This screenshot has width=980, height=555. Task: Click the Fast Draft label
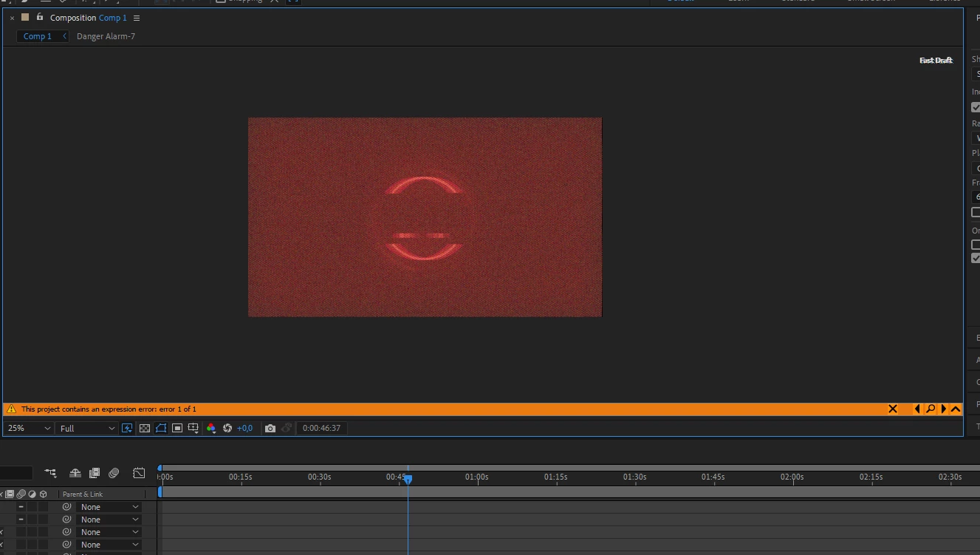point(936,61)
